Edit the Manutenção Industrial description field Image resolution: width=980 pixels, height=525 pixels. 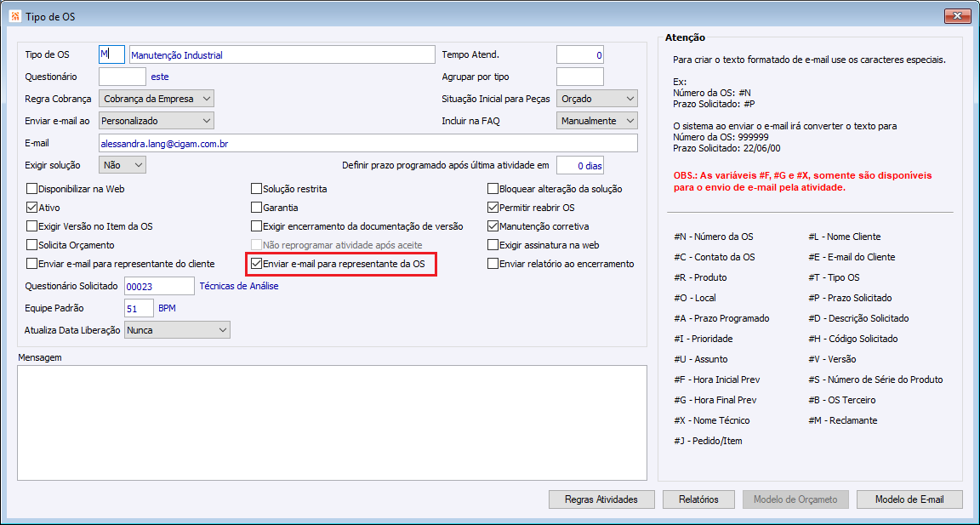point(282,54)
